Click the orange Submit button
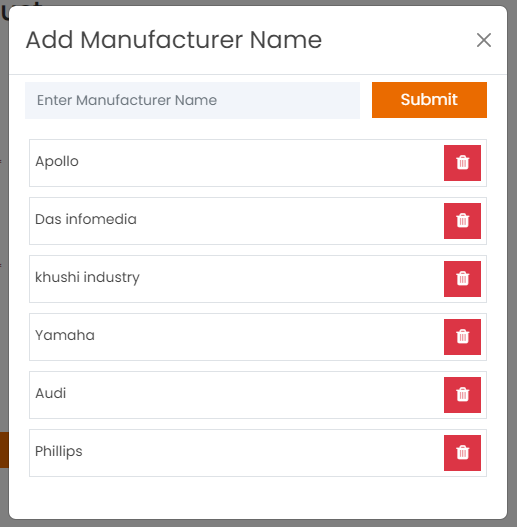The width and height of the screenshot is (517, 527). click(x=429, y=100)
